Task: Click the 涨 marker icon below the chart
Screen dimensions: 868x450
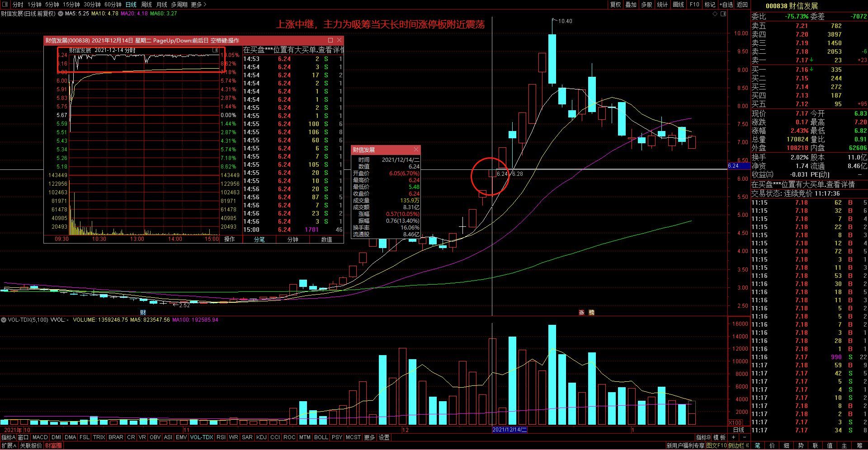Action: 582,312
